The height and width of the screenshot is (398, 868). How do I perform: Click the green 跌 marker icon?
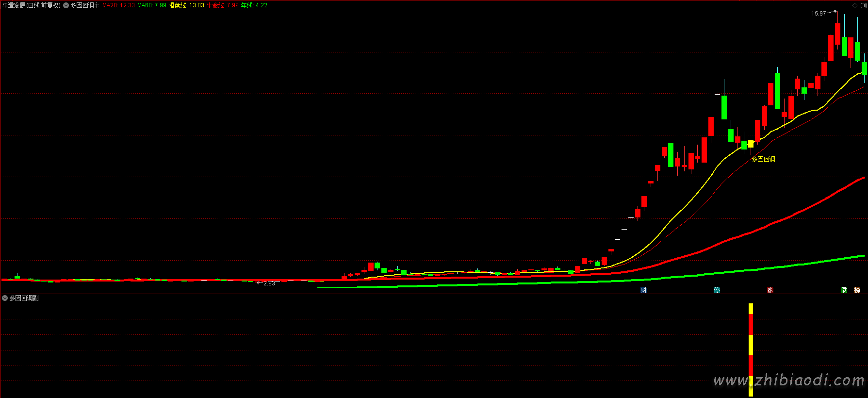[844, 290]
